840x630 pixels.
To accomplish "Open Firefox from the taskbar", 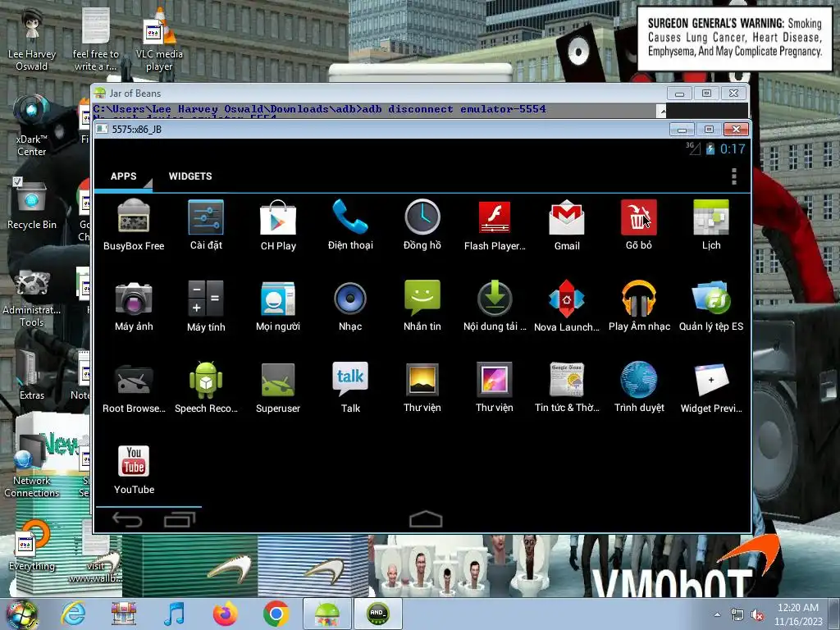I will click(x=226, y=614).
